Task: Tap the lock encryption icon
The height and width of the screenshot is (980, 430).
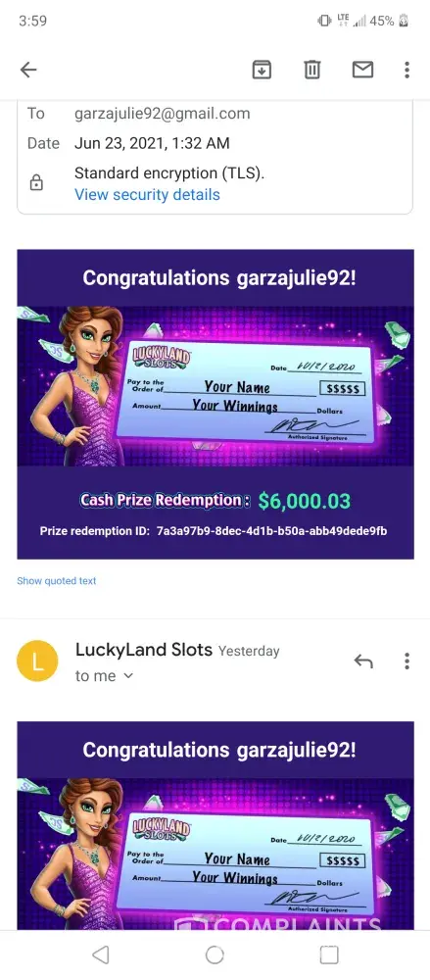Action: pyautogui.click(x=37, y=183)
